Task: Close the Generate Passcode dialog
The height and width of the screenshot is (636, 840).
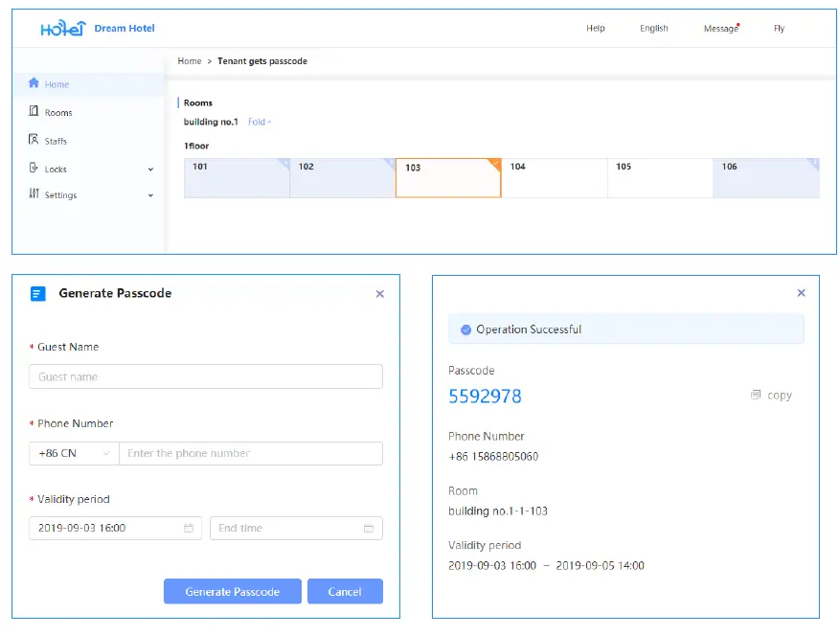Action: point(380,294)
